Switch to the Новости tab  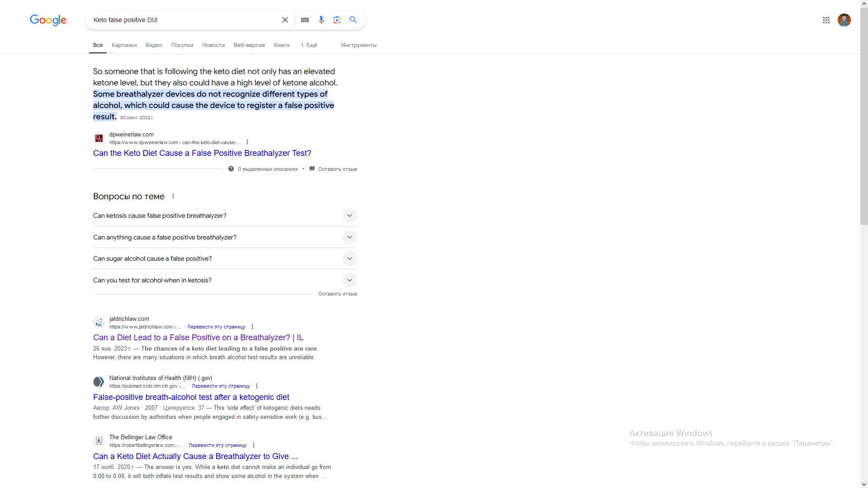pyautogui.click(x=213, y=45)
